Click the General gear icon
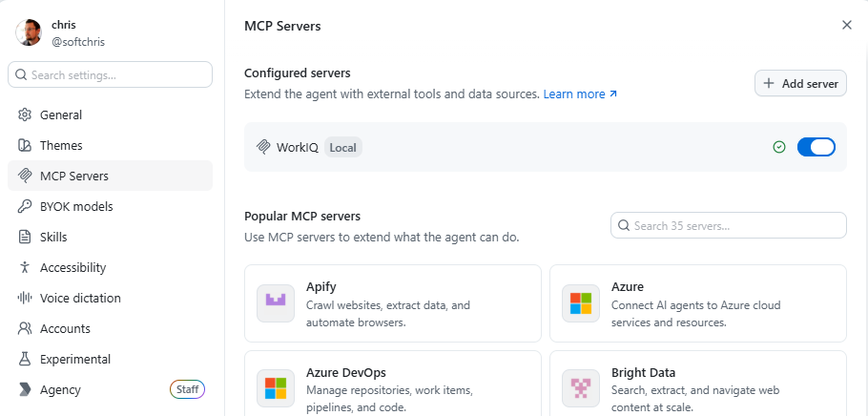Image resolution: width=868 pixels, height=416 pixels. point(25,115)
